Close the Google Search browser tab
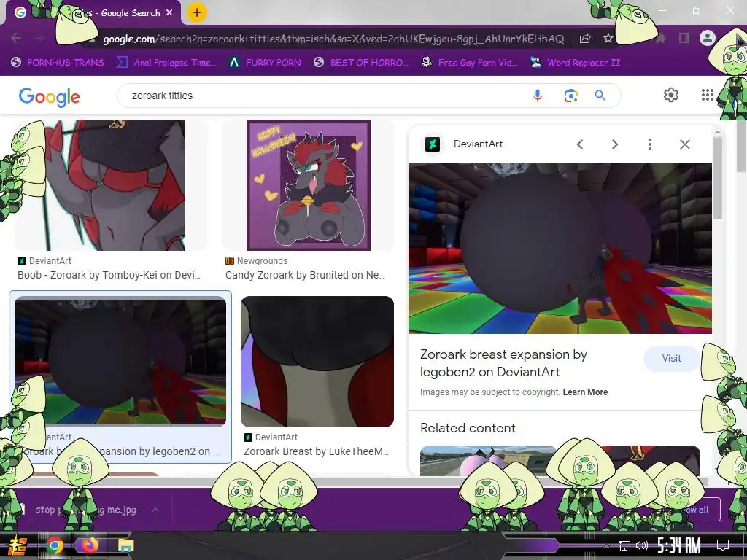 169,13
